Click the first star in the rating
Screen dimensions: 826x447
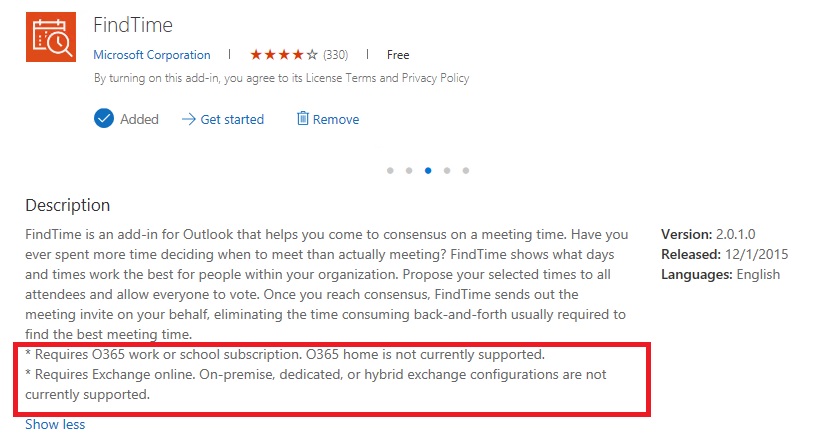click(256, 54)
